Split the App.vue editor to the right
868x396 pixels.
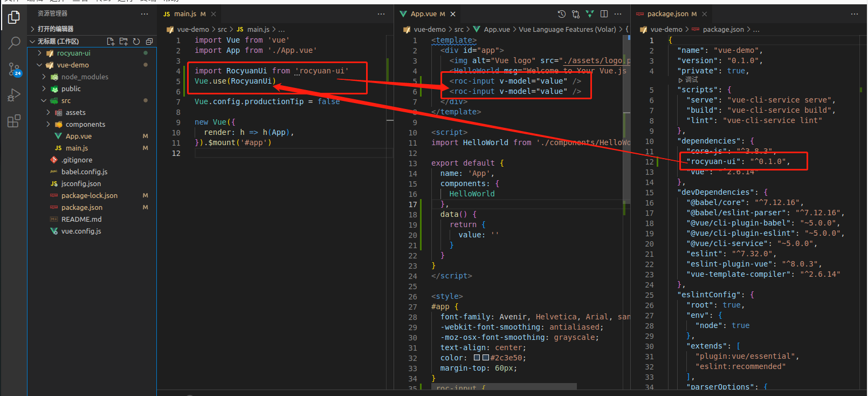click(604, 14)
